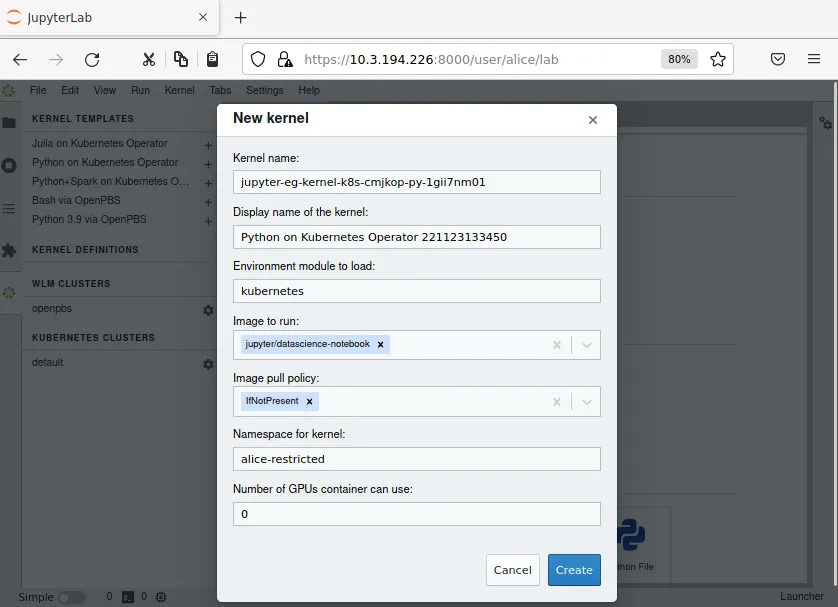Close the JupyterLab browser tab
This screenshot has height=607, width=838.
203,17
